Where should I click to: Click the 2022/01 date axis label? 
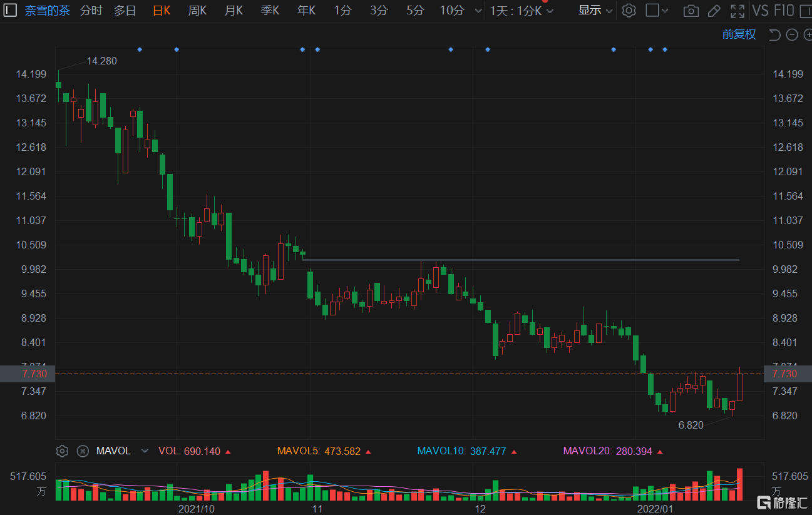click(x=655, y=509)
